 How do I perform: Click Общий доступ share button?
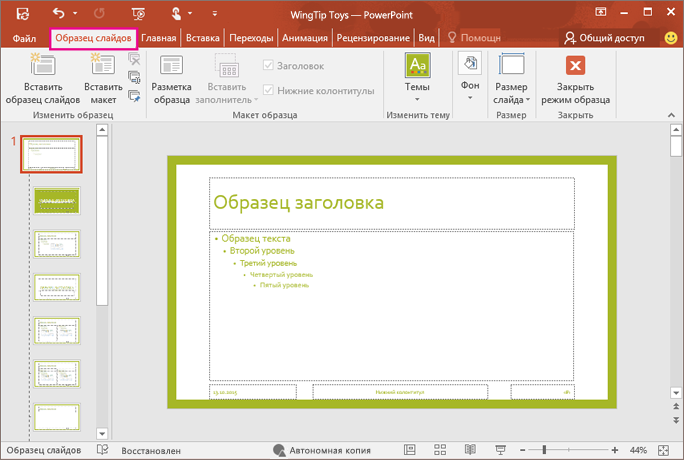604,38
